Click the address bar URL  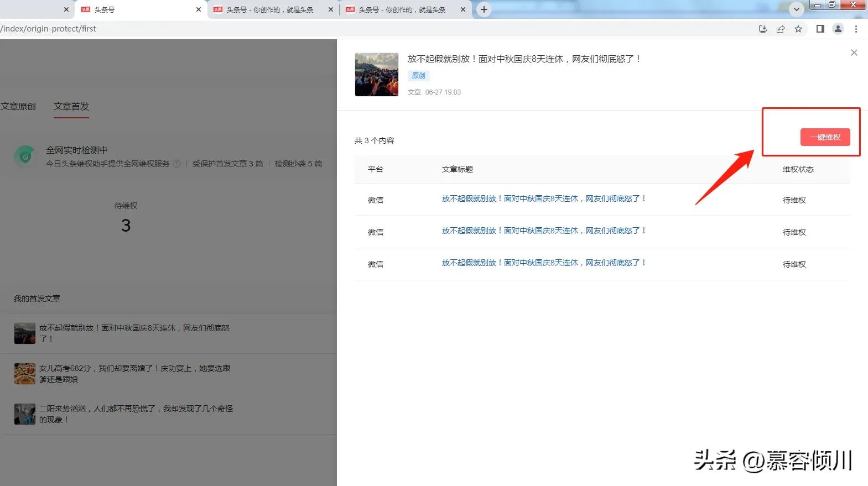coord(48,29)
